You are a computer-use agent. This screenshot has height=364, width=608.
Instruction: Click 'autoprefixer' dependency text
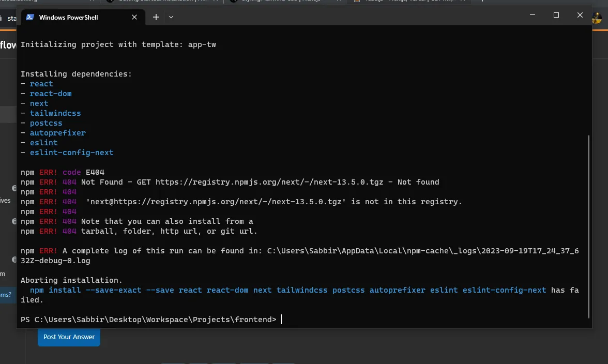(58, 133)
